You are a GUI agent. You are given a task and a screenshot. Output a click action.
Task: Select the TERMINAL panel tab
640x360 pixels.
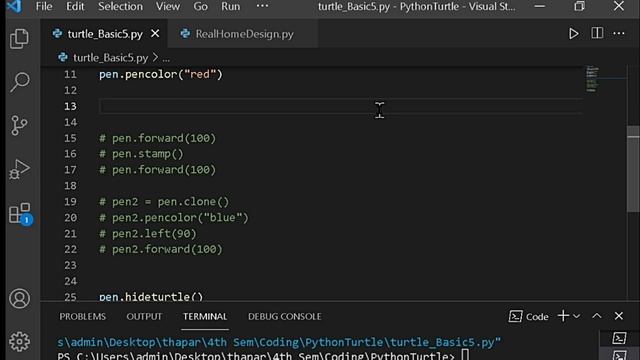[205, 316]
